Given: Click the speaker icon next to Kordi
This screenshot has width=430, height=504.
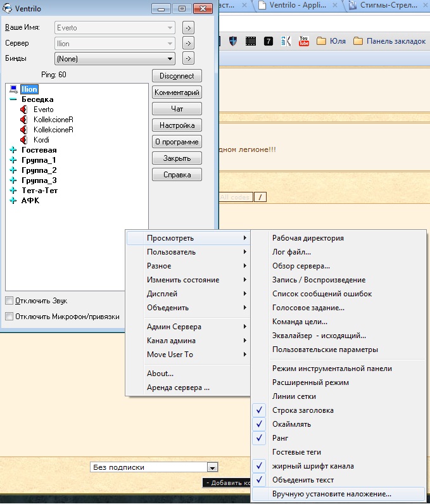Looking at the screenshot, I should click(x=24, y=140).
